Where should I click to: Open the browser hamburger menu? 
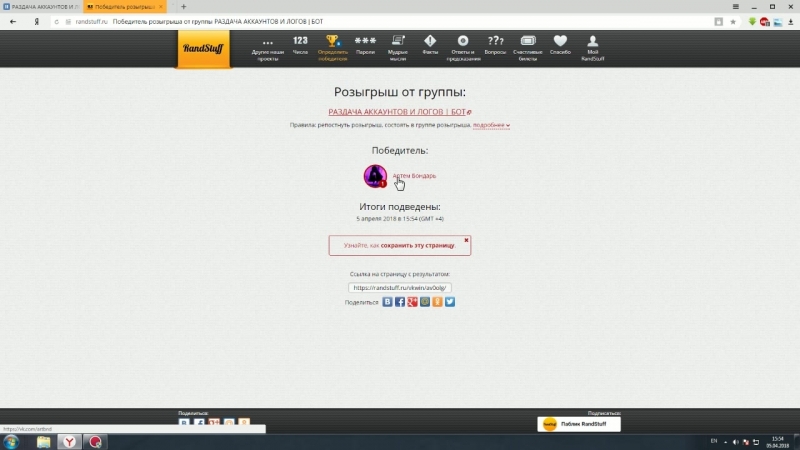[736, 7]
